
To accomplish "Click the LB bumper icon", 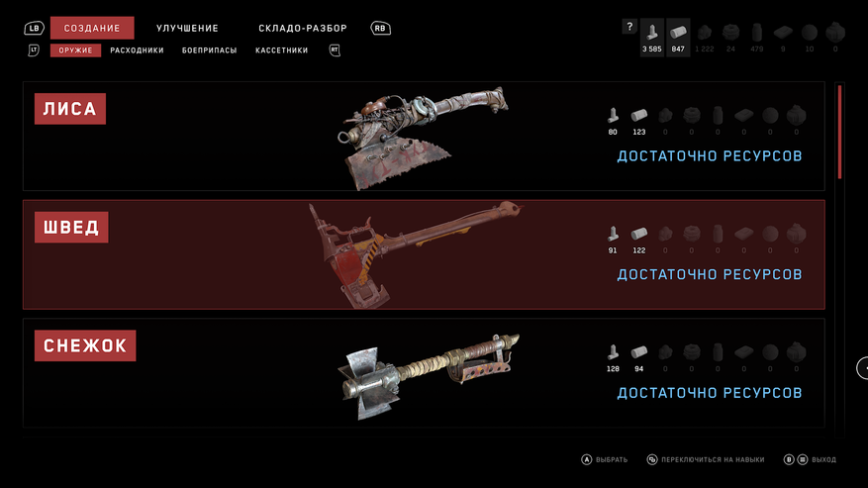I will coord(34,29).
